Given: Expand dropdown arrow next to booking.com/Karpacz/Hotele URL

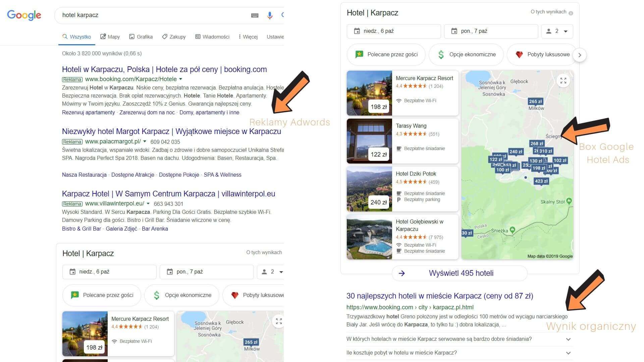Looking at the screenshot, I should [180, 79].
